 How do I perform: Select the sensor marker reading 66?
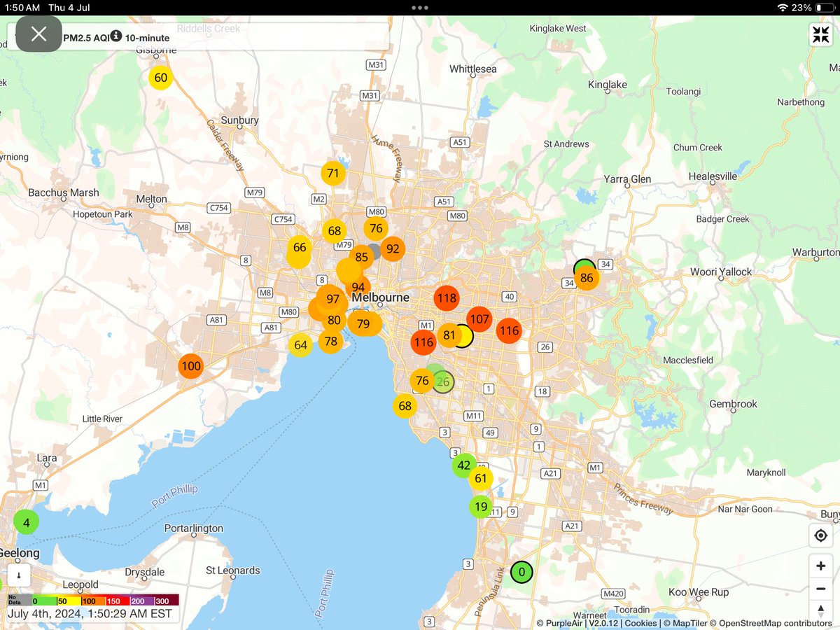coord(300,247)
